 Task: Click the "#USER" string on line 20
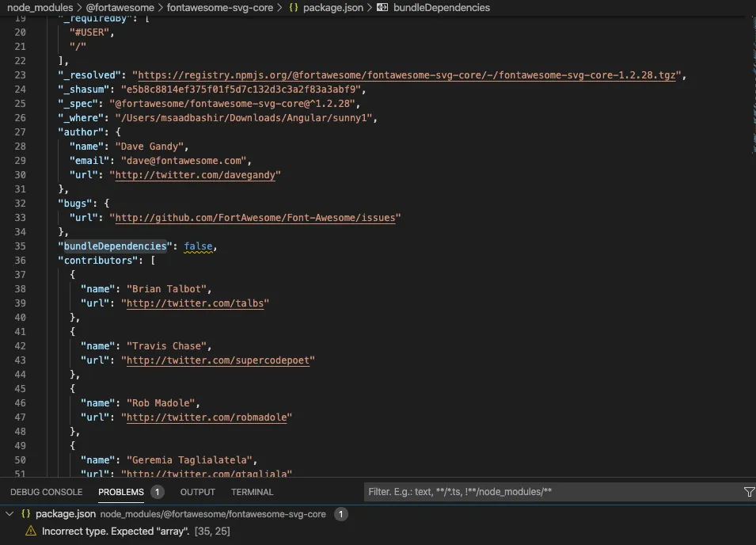pyautogui.click(x=89, y=32)
